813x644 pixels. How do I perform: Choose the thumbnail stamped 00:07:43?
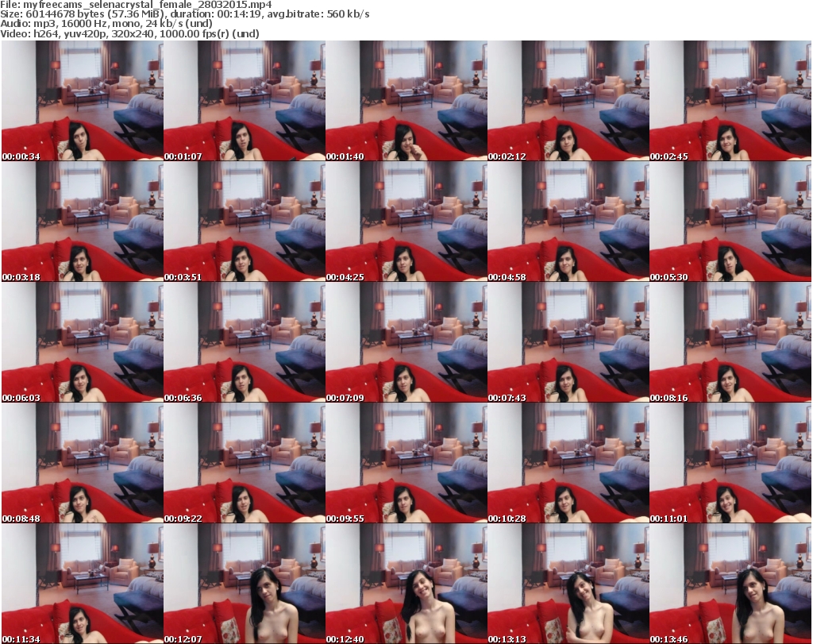tap(568, 343)
